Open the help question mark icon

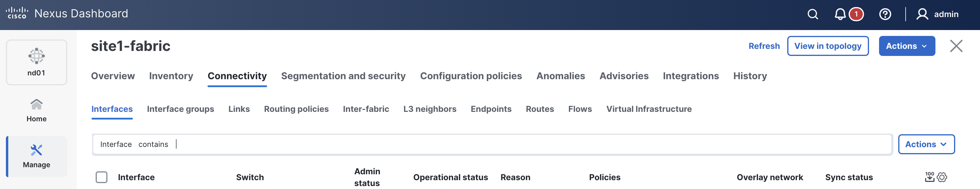click(x=885, y=14)
